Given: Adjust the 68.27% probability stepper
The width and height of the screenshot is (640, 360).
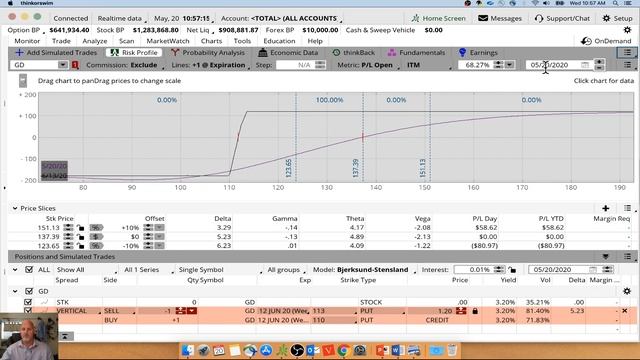Looking at the screenshot, I should [x=498, y=65].
